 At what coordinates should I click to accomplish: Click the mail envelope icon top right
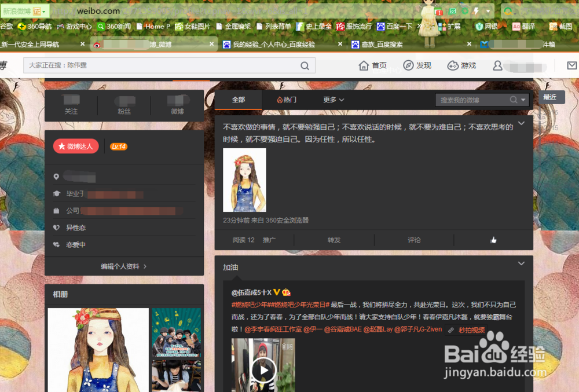[x=574, y=65]
